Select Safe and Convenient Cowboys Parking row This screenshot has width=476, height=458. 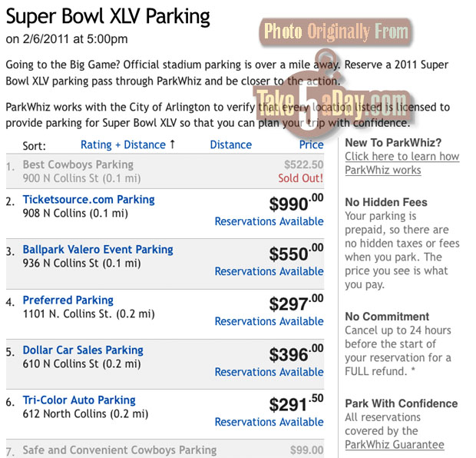tap(165, 449)
